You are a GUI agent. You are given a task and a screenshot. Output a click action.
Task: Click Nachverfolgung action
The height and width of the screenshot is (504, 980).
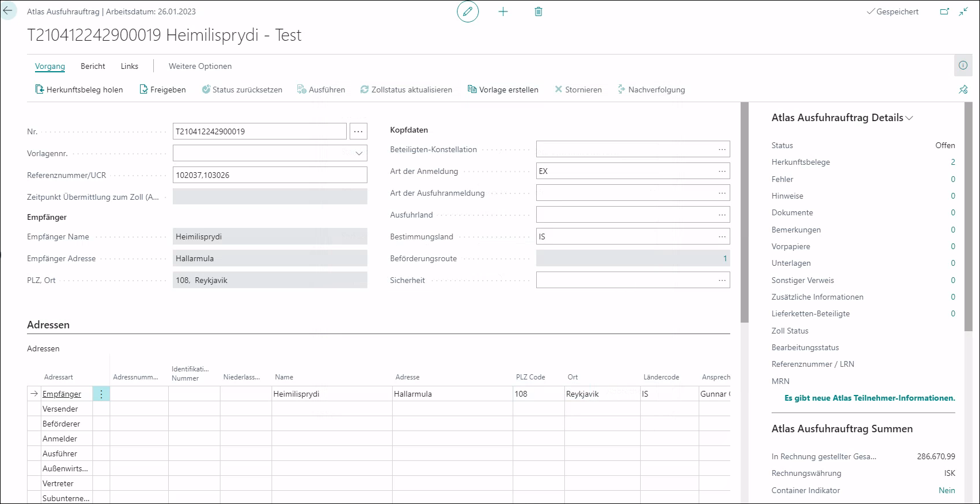[x=651, y=90]
